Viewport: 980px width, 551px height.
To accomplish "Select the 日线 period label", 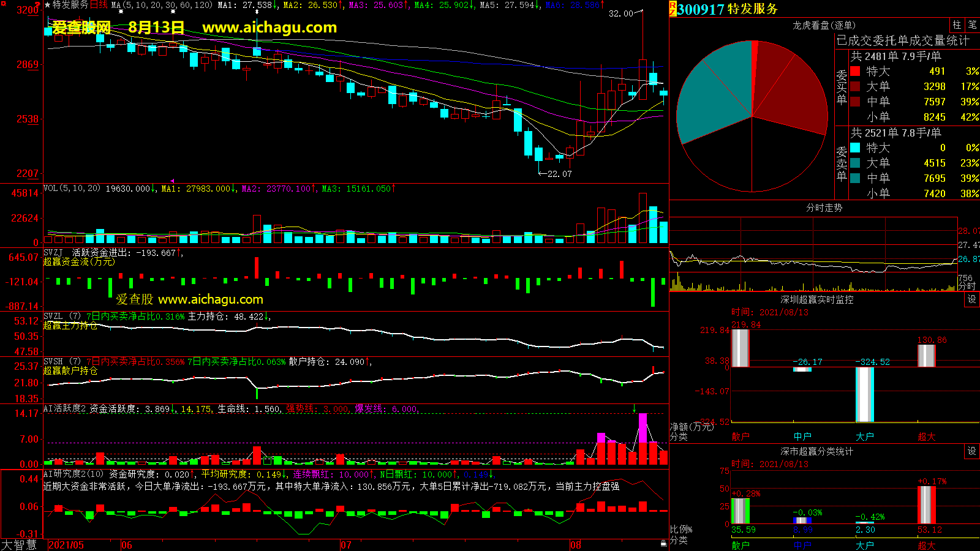I will click(99, 5).
